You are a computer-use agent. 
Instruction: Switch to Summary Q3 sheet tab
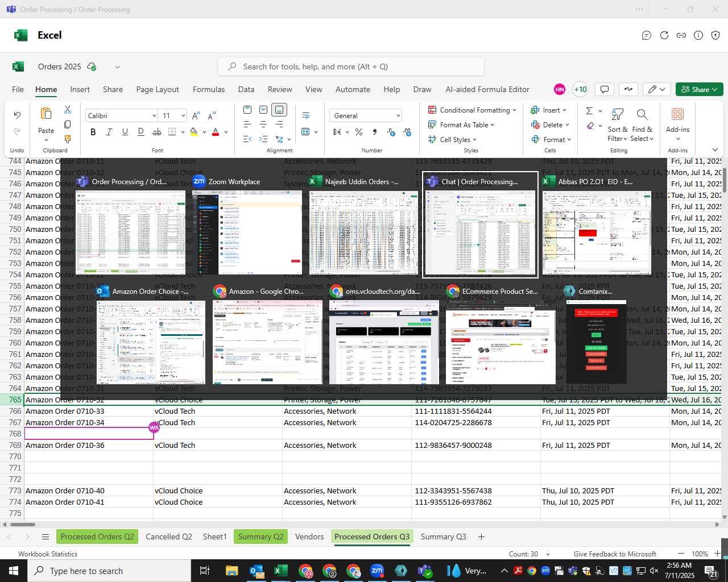click(x=444, y=537)
